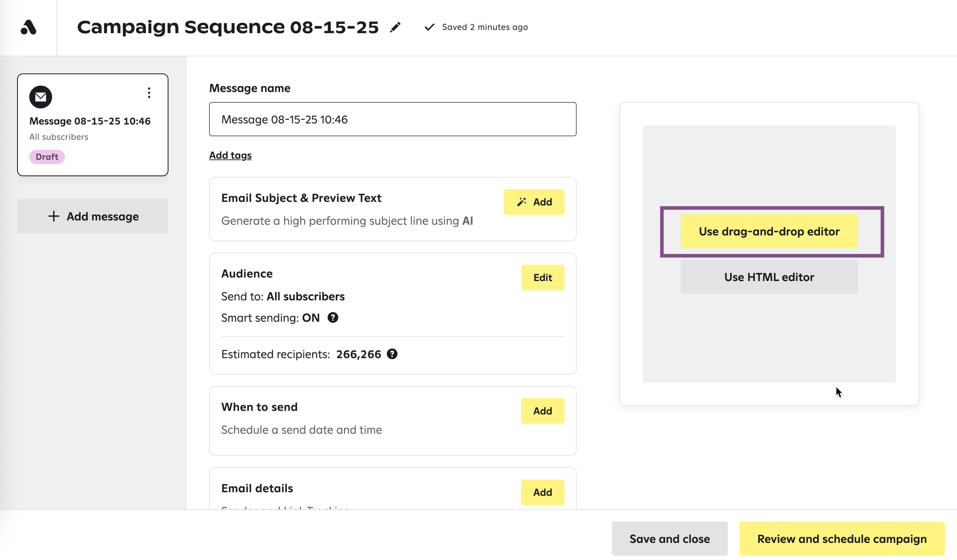Choose Use HTML editor
Viewport: 957px width, 560px height.
pyautogui.click(x=769, y=277)
